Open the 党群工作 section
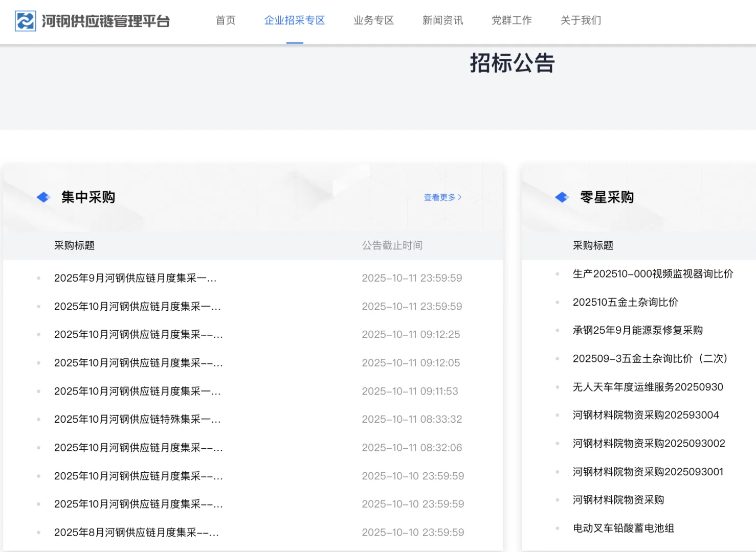756x552 pixels. [x=512, y=20]
